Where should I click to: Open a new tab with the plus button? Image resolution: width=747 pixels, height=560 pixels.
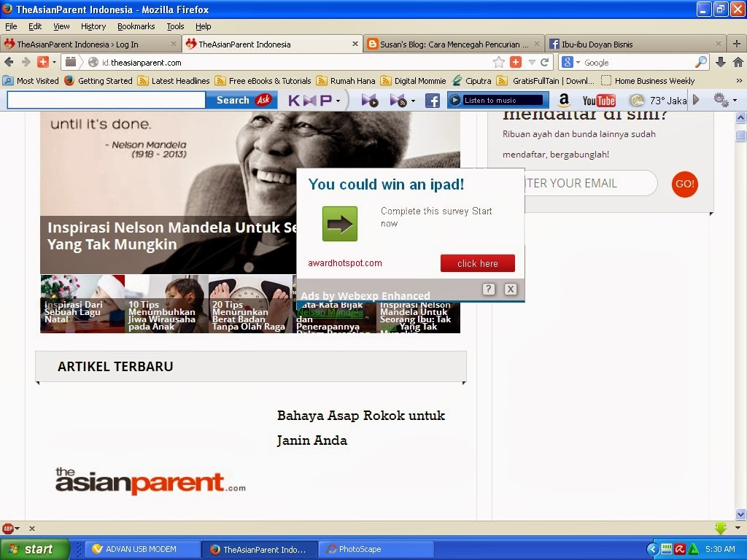[x=737, y=44]
